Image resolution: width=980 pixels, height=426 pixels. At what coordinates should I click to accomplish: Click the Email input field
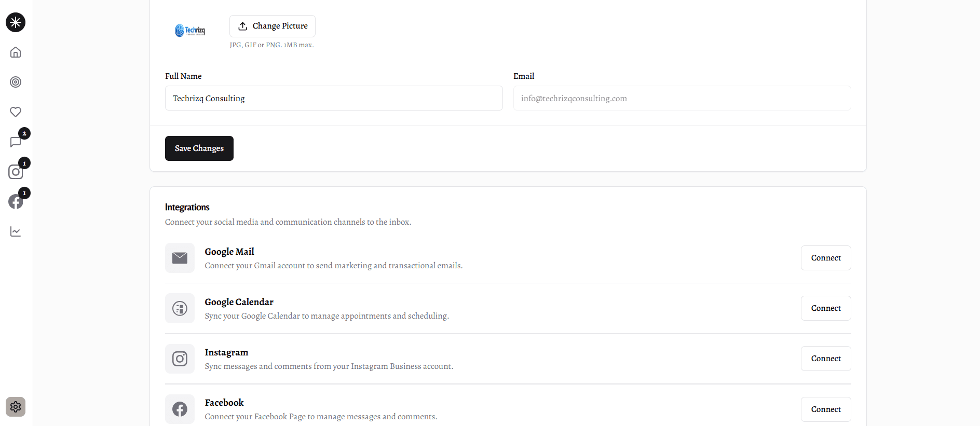(682, 98)
